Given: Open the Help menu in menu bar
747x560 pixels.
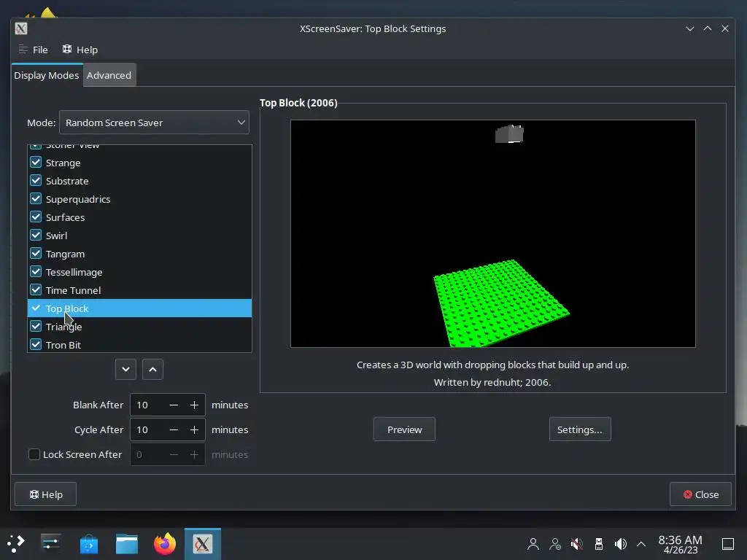Looking at the screenshot, I should (80, 50).
